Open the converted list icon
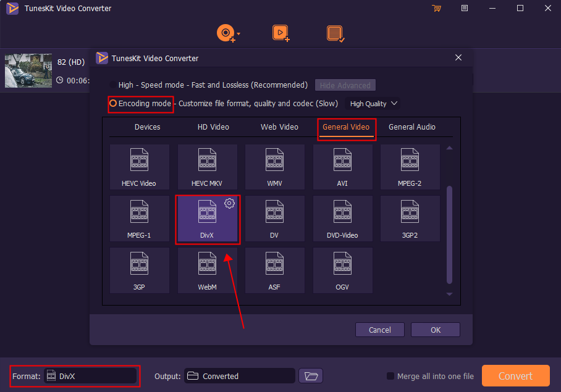This screenshot has height=392, width=561. pyautogui.click(x=335, y=33)
